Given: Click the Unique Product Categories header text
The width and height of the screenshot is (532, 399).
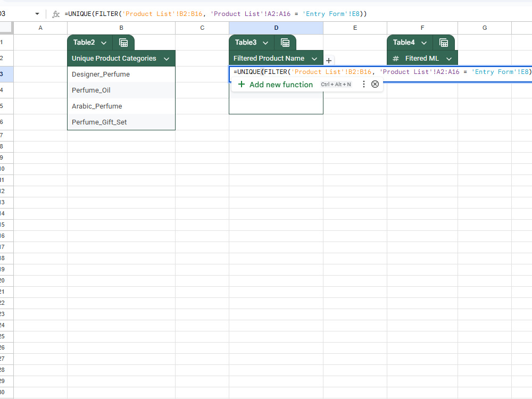Looking at the screenshot, I should (114, 59).
